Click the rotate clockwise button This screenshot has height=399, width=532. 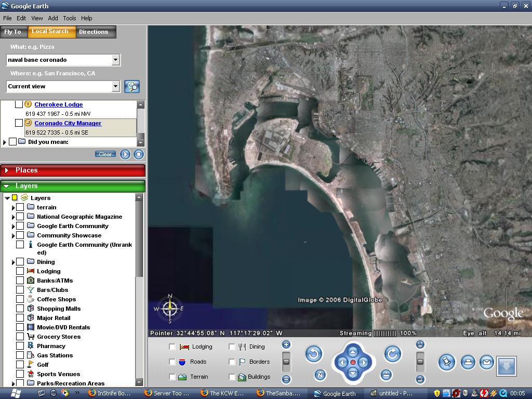pyautogui.click(x=392, y=354)
